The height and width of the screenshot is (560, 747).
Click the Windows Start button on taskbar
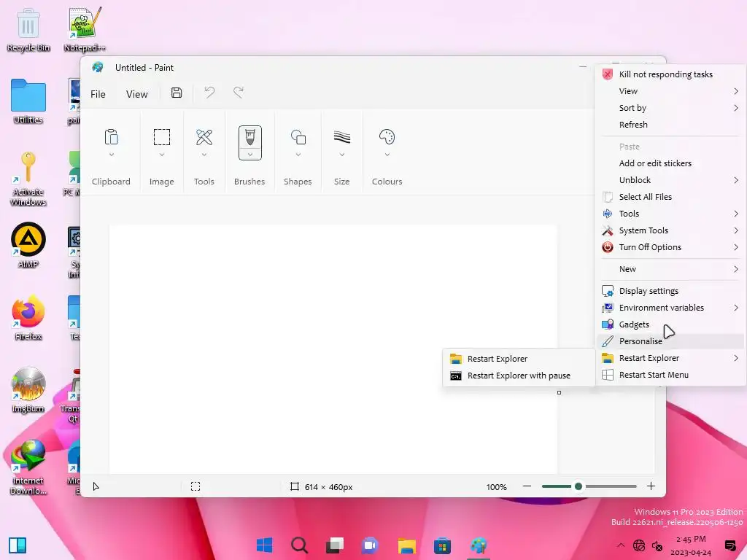click(x=264, y=545)
